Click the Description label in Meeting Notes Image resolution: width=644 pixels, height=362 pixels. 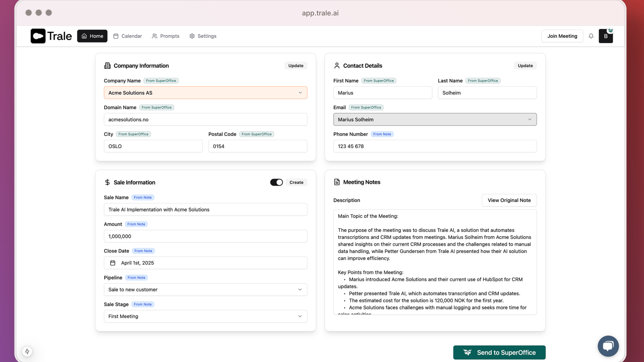click(x=347, y=200)
